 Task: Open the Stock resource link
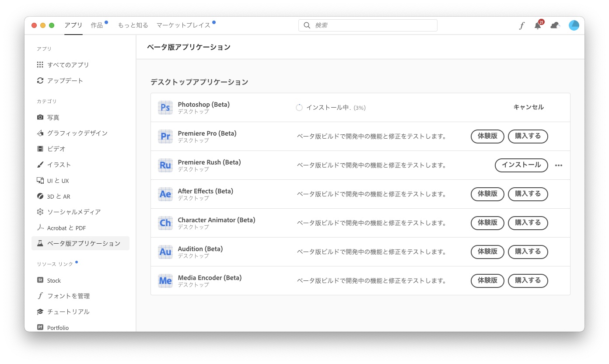tap(80, 280)
